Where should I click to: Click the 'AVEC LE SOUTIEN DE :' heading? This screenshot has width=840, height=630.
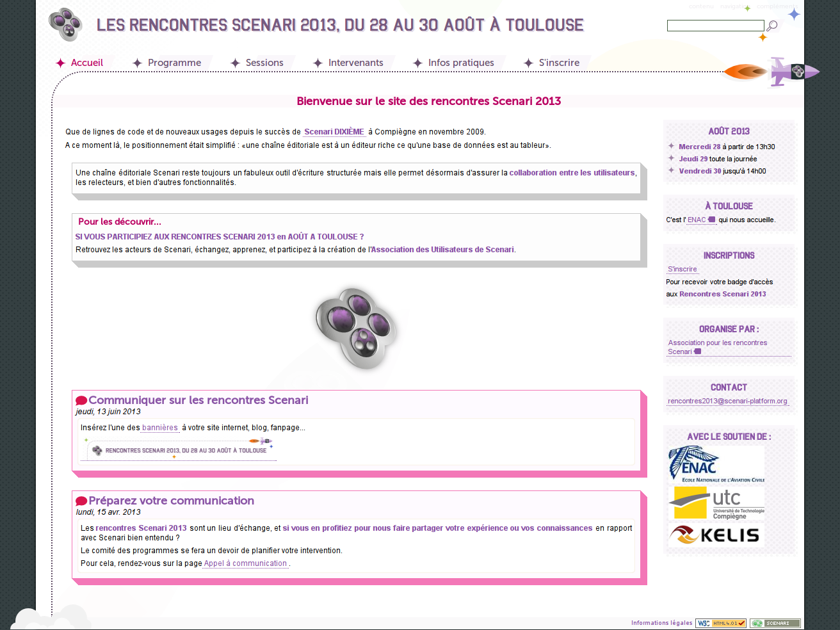click(729, 437)
